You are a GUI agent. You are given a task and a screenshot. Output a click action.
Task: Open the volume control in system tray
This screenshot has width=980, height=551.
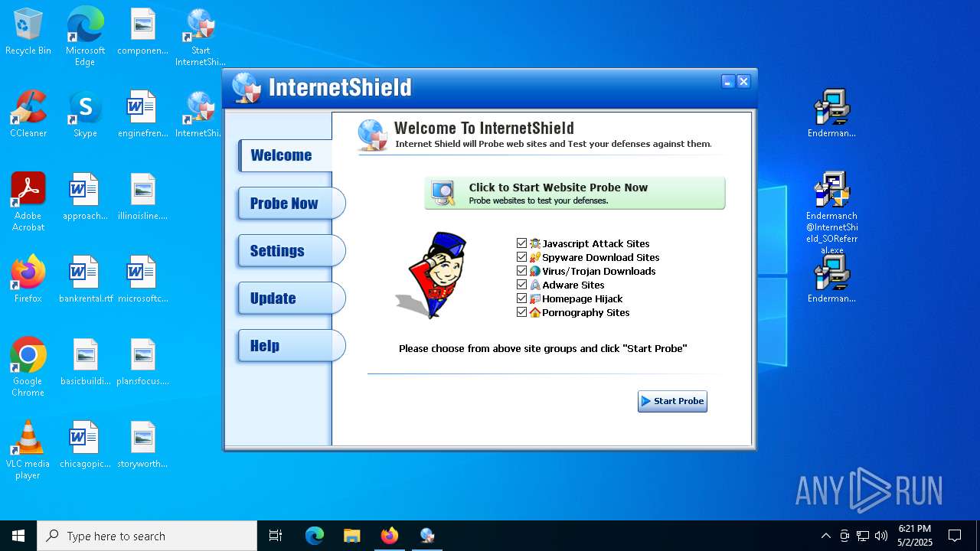881,536
